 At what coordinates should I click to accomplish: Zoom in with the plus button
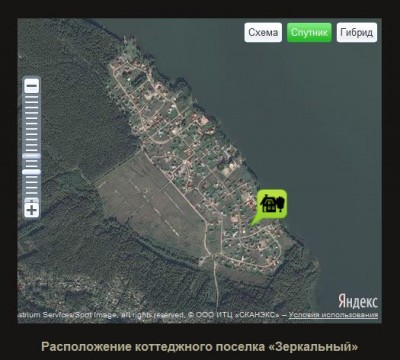[x=32, y=210]
